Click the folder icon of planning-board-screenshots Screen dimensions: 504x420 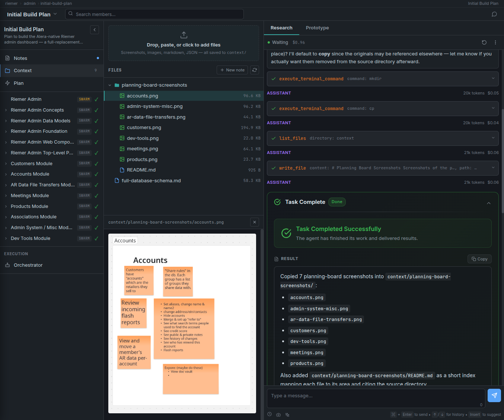pyautogui.click(x=117, y=85)
